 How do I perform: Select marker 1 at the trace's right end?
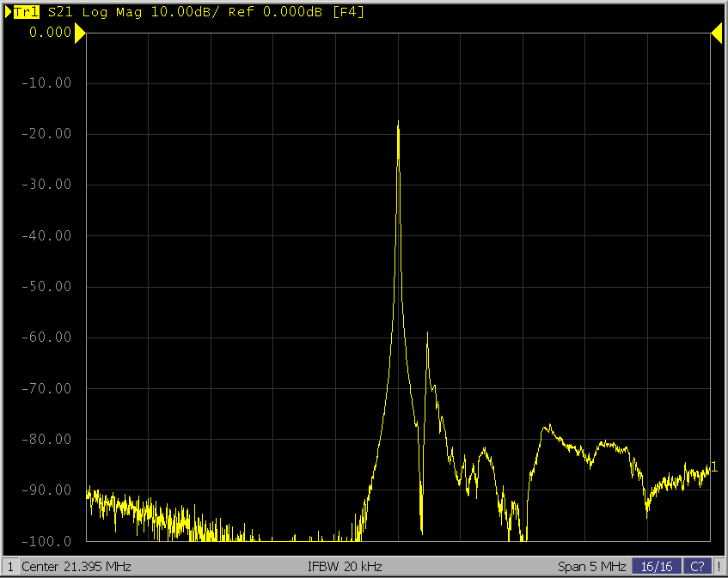[714, 466]
